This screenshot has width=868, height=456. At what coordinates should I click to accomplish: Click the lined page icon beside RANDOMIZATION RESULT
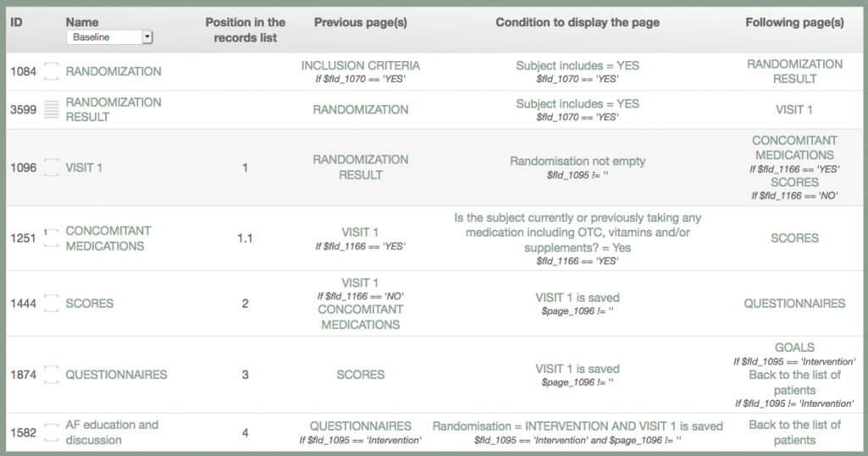pyautogui.click(x=52, y=109)
